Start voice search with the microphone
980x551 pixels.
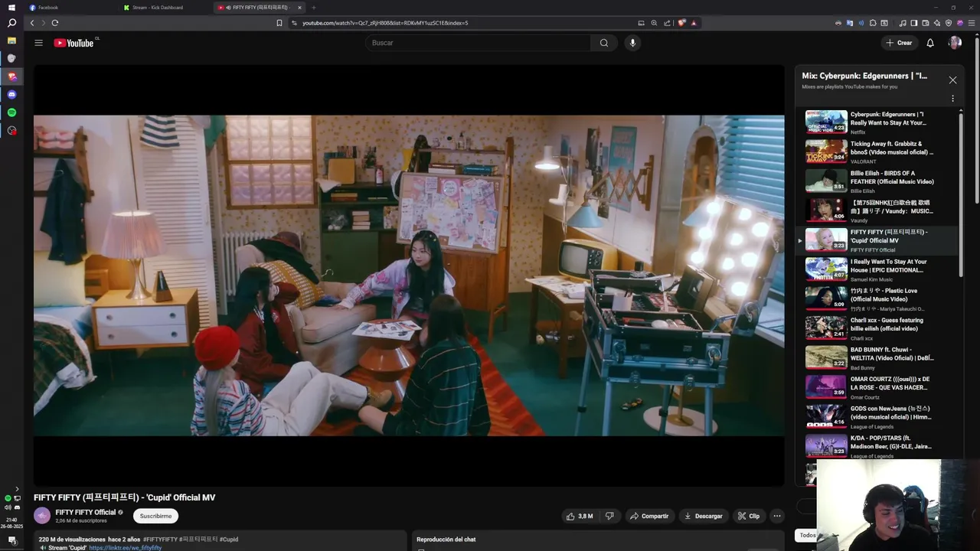pyautogui.click(x=632, y=43)
